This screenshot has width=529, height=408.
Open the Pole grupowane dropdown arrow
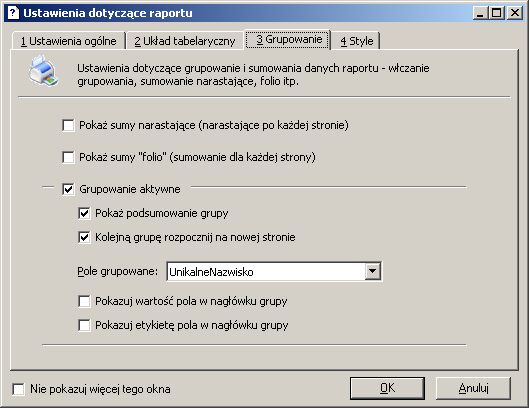[372, 271]
